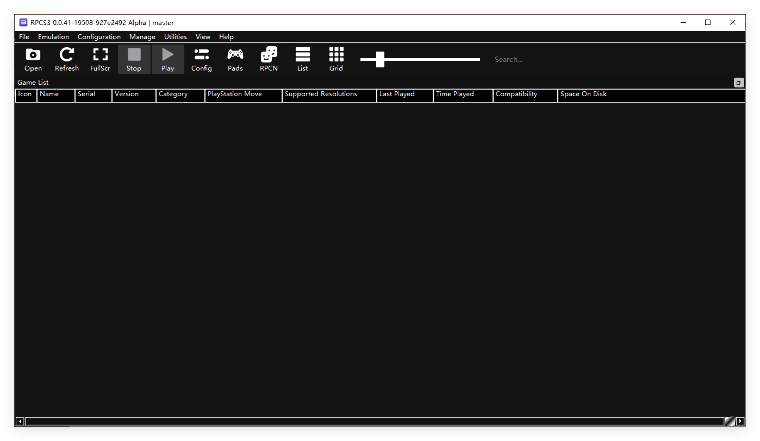Open Config settings icon
Screen dimensions: 760x441
202,60
